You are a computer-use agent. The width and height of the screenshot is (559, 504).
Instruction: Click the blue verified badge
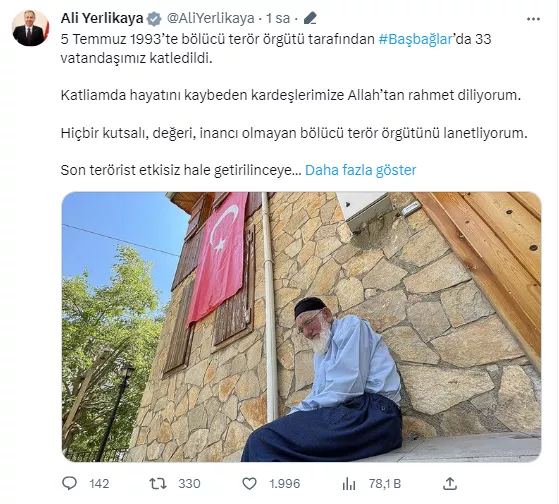(154, 19)
